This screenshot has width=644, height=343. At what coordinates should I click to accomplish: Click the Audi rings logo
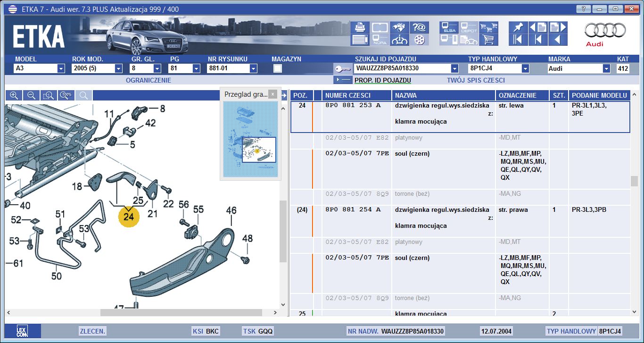605,31
